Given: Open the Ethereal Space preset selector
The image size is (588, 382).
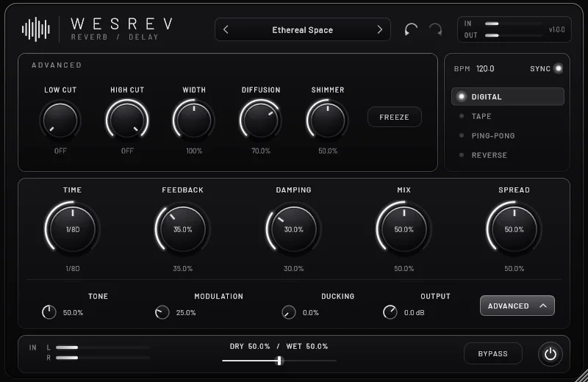Looking at the screenshot, I should pyautogui.click(x=303, y=29).
